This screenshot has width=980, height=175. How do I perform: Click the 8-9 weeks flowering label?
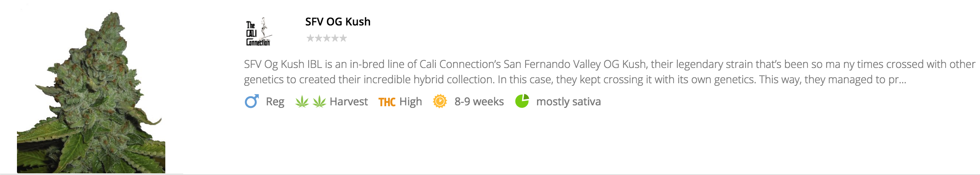click(479, 102)
